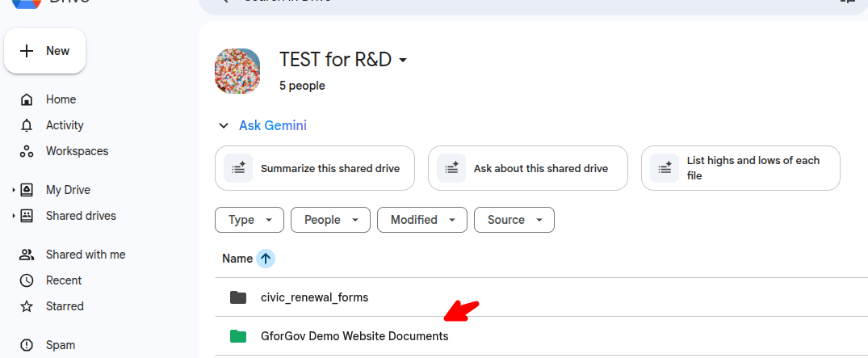The image size is (868, 358).
Task: Click the Ask Gemini link
Action: click(273, 126)
